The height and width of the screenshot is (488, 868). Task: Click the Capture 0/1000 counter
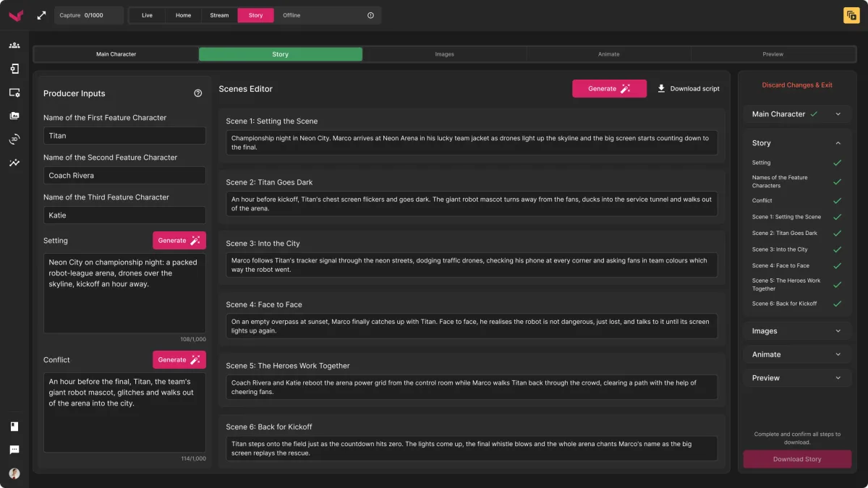pos(89,15)
